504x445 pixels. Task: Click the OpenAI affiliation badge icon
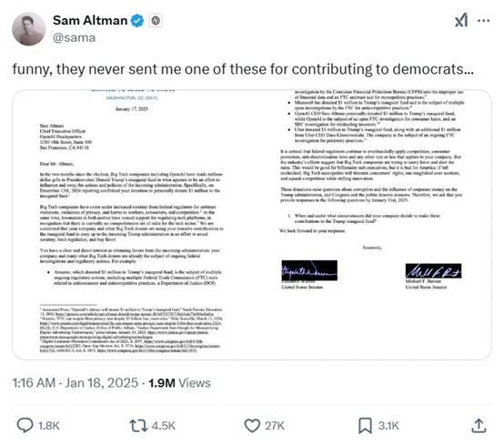click(156, 21)
